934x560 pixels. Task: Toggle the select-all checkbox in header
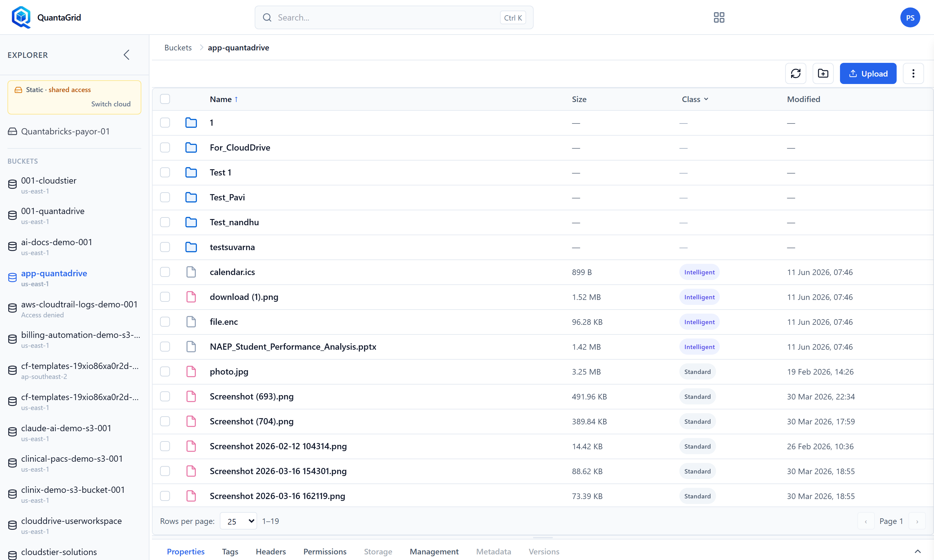165,99
